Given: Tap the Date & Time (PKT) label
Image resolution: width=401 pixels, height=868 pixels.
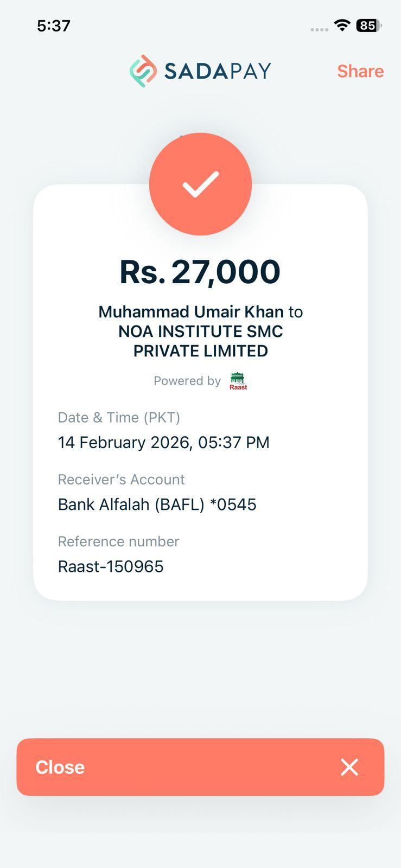Looking at the screenshot, I should 119,417.
